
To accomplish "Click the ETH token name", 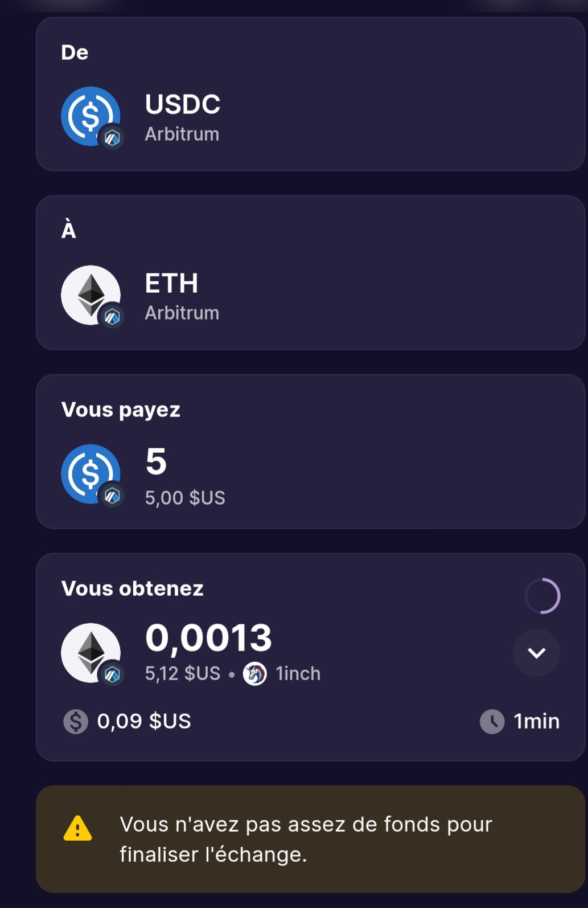I will [x=171, y=283].
